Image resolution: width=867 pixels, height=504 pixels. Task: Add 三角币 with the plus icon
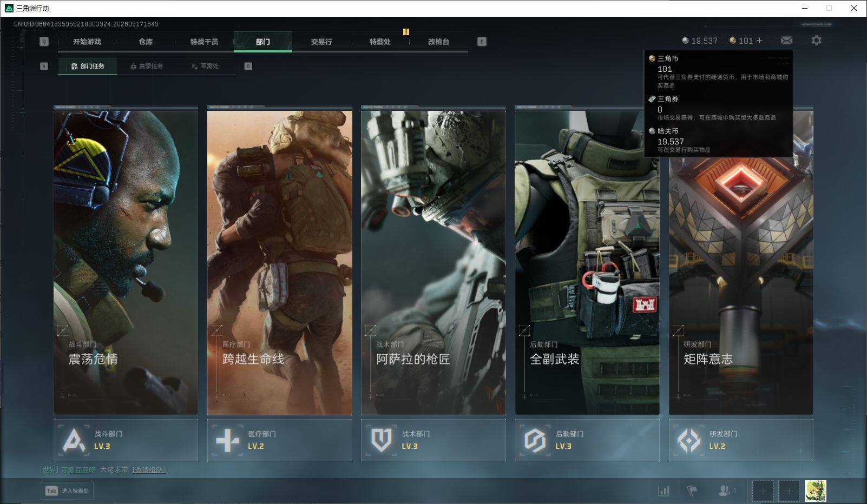759,41
